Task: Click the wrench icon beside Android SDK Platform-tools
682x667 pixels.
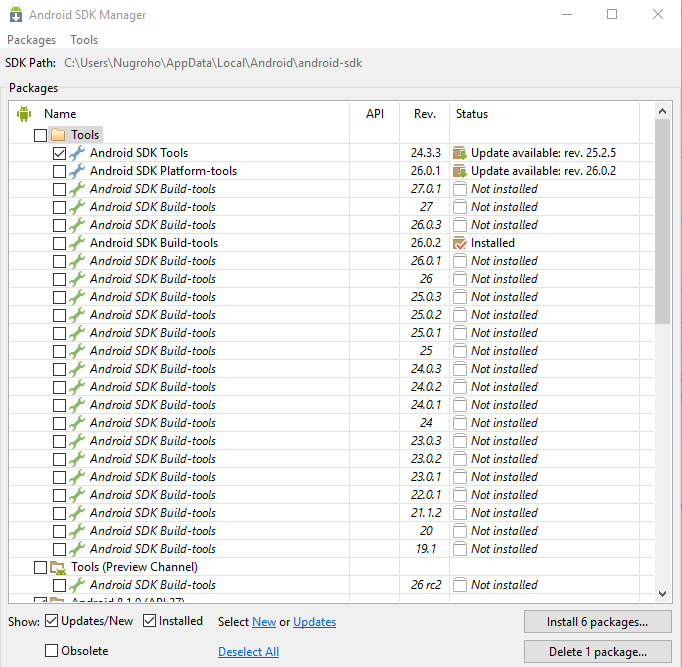Action: pyautogui.click(x=77, y=171)
